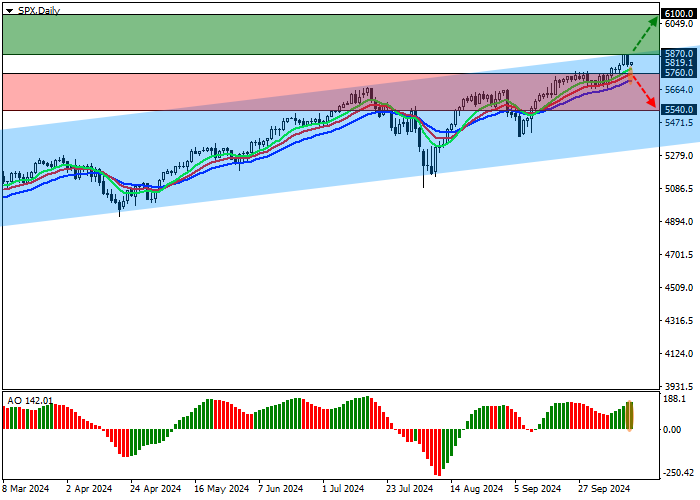Click the 1 Jul 2024 date label

click(343, 489)
